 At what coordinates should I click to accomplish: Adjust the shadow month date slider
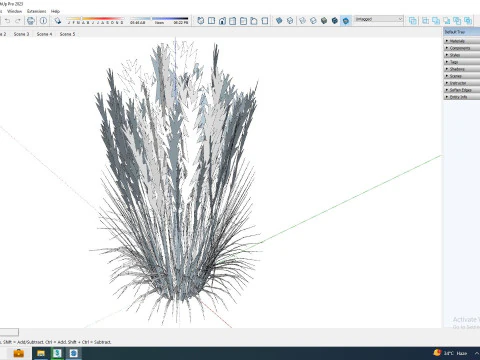coord(95,20)
